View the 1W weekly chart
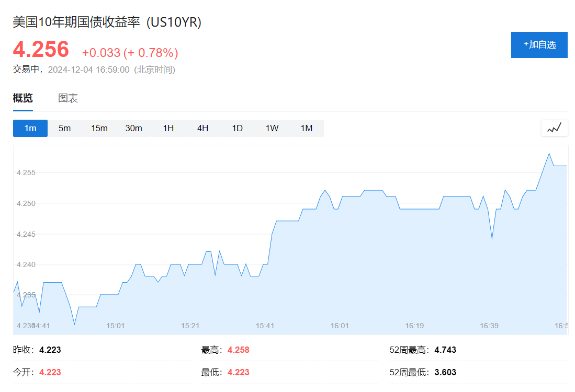This screenshot has width=575, height=392. tap(272, 128)
